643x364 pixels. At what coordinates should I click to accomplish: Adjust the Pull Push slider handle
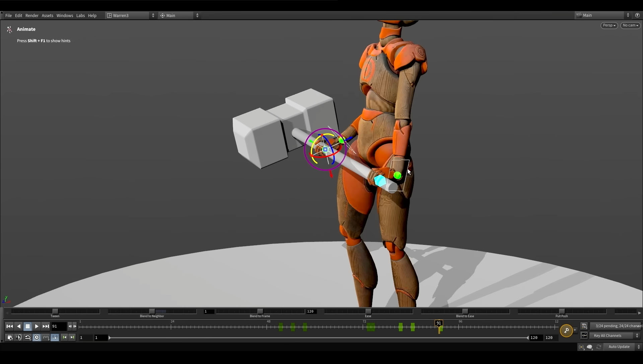562,311
